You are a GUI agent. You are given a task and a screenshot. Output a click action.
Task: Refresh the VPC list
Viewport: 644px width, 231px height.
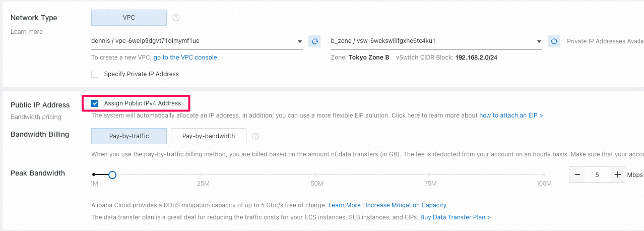314,41
